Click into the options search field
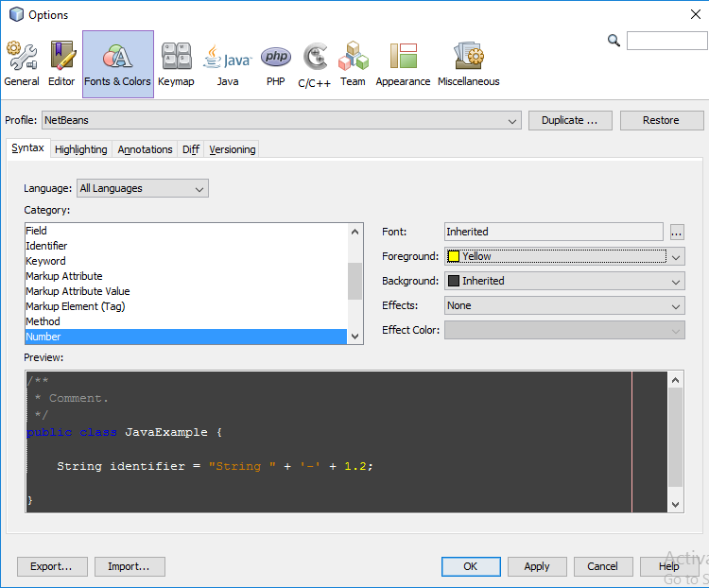Screen dimensions: 709x588 (x=667, y=41)
